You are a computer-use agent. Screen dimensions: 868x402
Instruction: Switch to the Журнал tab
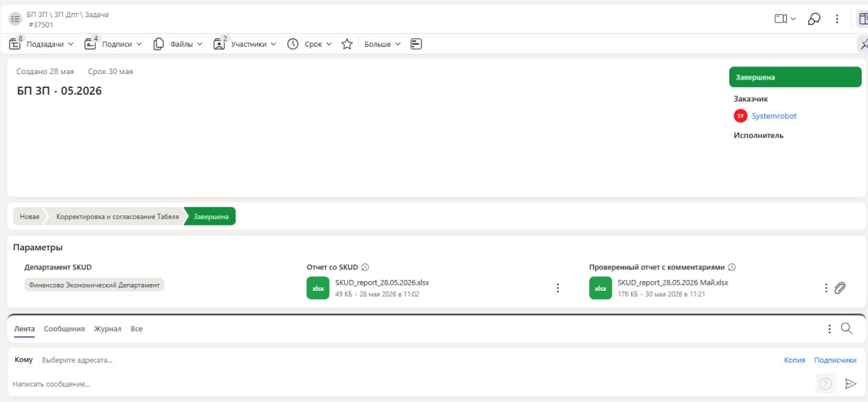tap(108, 329)
